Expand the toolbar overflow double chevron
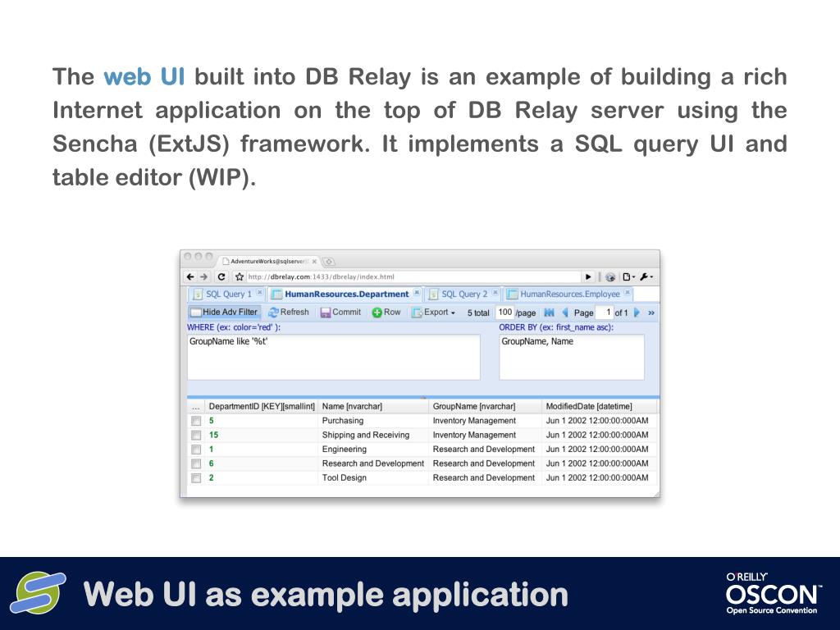Viewport: 840px width, 630px height. (651, 313)
